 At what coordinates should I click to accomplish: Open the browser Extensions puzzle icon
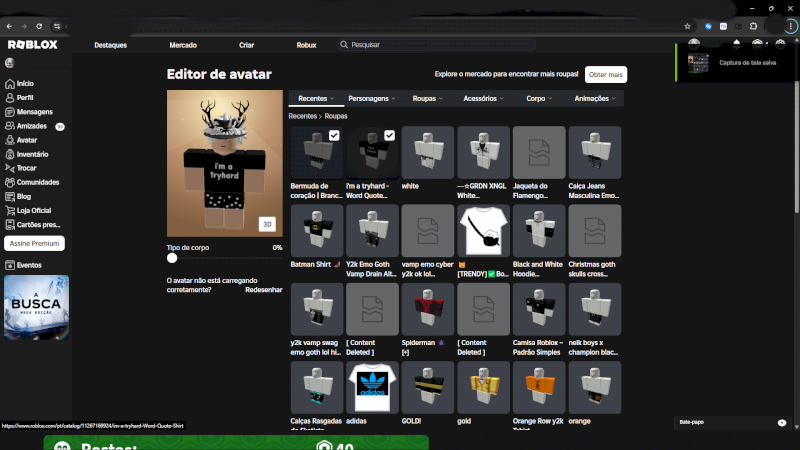pyautogui.click(x=754, y=26)
